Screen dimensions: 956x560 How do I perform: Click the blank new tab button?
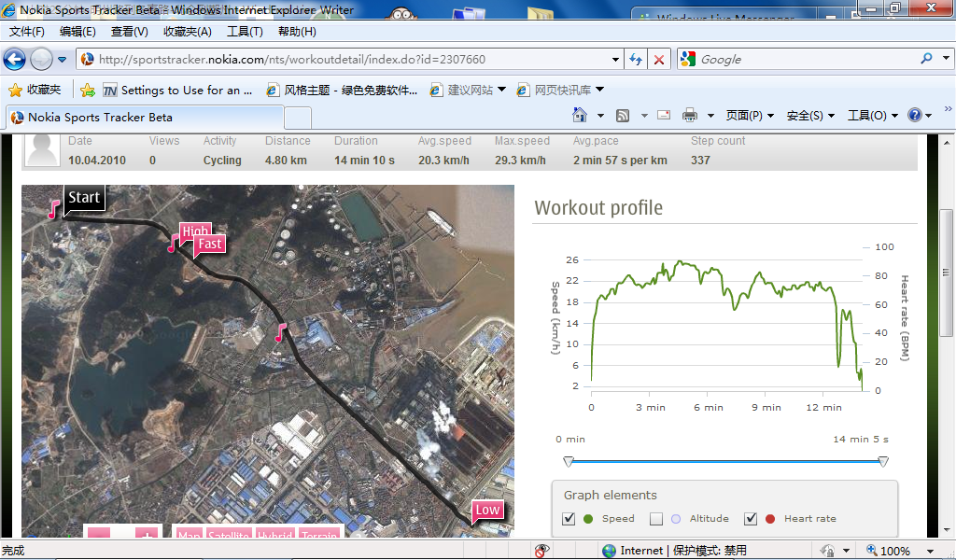(x=298, y=118)
